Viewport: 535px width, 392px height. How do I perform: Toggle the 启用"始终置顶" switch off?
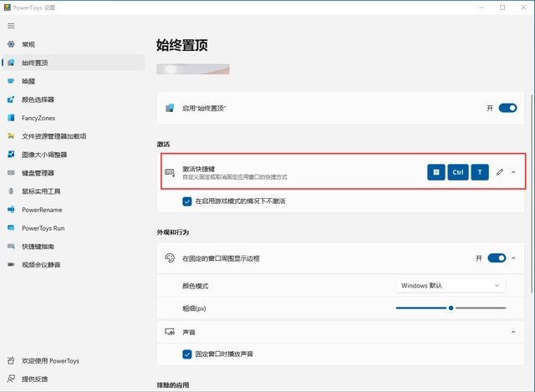pyautogui.click(x=507, y=108)
